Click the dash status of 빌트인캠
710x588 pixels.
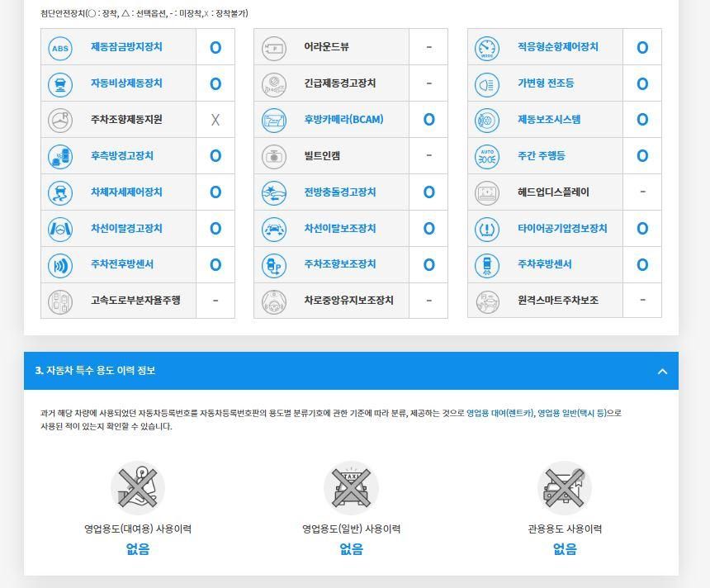click(428, 155)
